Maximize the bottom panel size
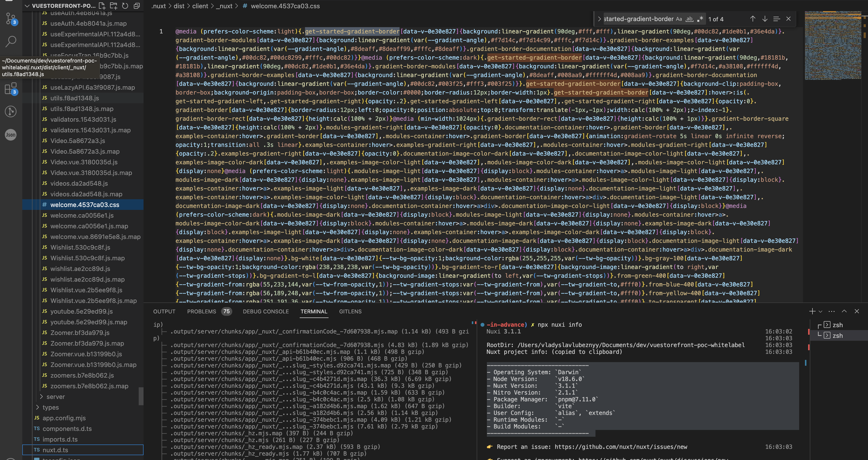Viewport: 868px width, 460px height. coord(844,311)
